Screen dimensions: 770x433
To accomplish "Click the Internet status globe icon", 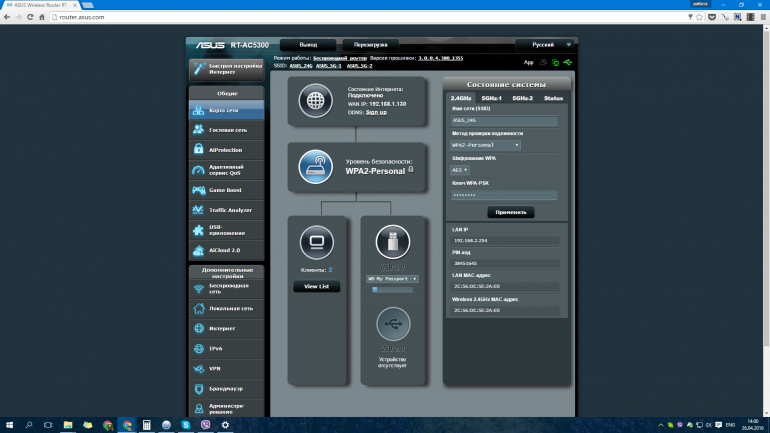I will pyautogui.click(x=316, y=101).
